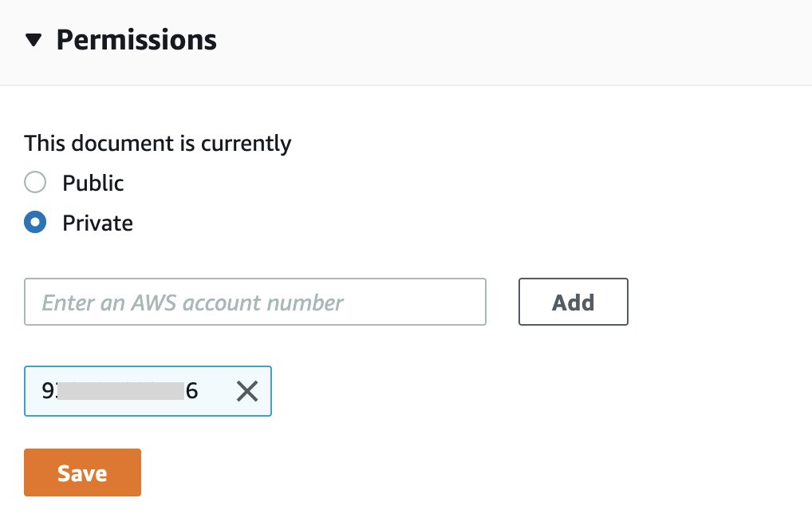Image resolution: width=812 pixels, height=522 pixels.
Task: Select the Public radio button
Action: click(x=35, y=182)
